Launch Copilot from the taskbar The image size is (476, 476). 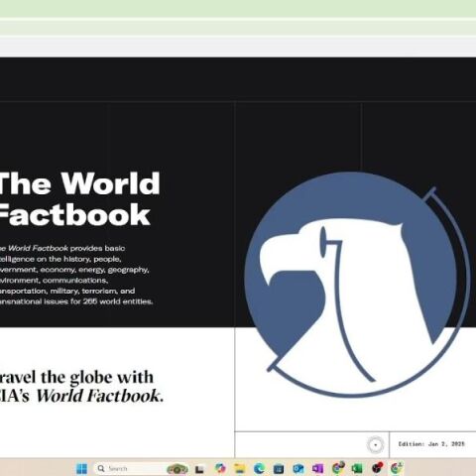tap(220, 468)
